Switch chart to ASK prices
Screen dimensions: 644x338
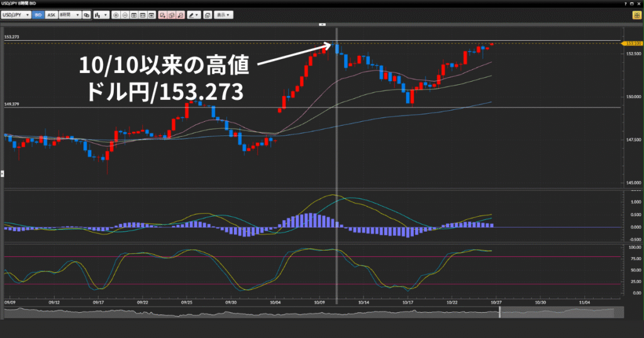click(x=50, y=14)
